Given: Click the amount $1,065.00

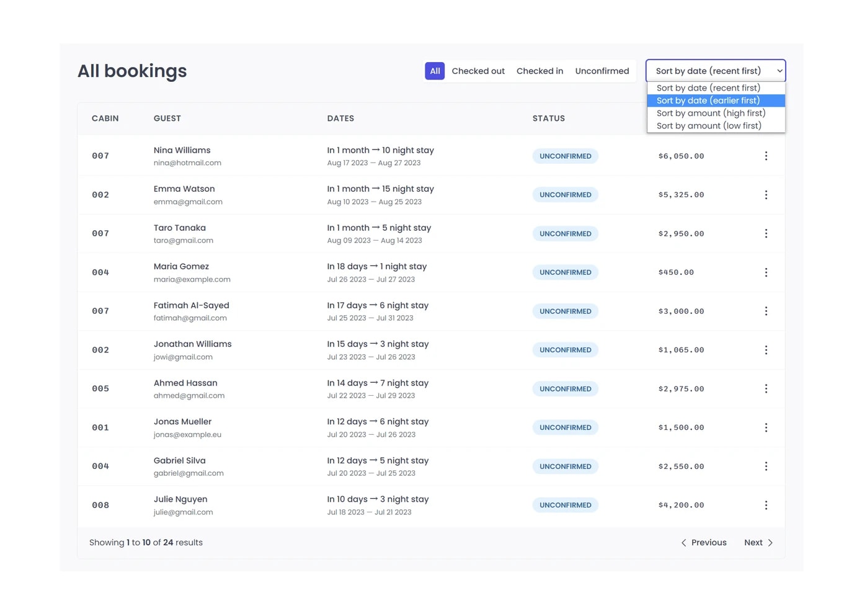Looking at the screenshot, I should coord(681,350).
